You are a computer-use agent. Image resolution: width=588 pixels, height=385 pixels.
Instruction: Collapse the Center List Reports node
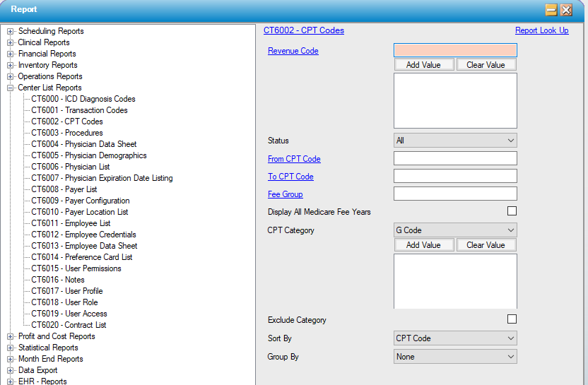[11, 88]
